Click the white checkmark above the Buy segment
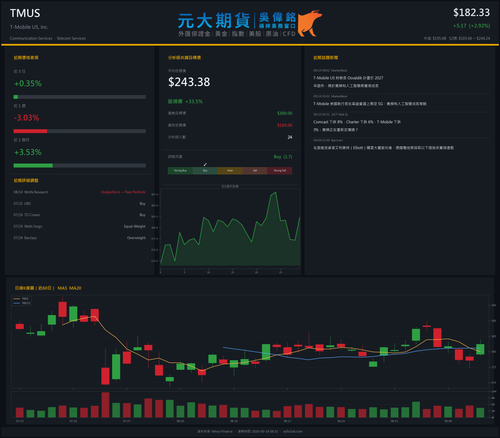 205,164
